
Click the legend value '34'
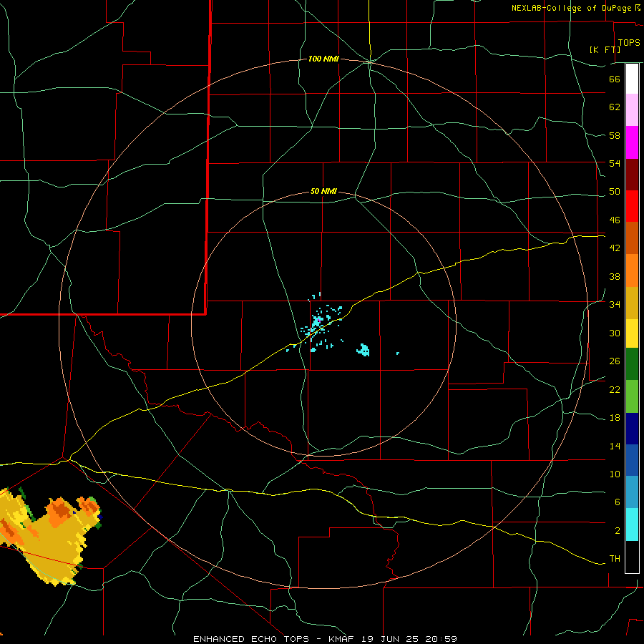coord(615,305)
